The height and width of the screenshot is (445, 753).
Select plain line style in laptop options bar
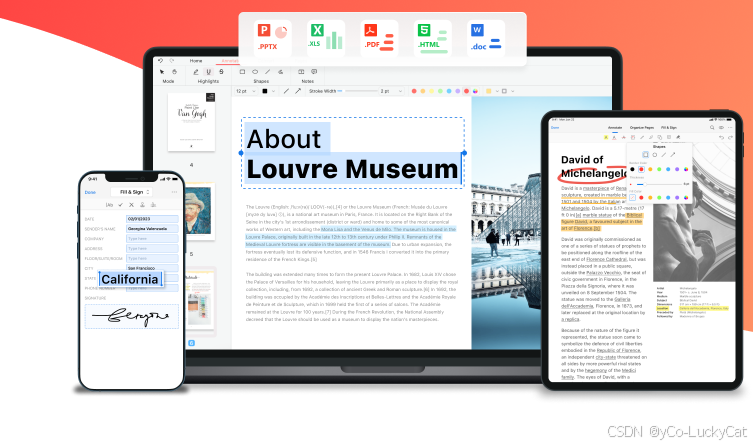(286, 91)
